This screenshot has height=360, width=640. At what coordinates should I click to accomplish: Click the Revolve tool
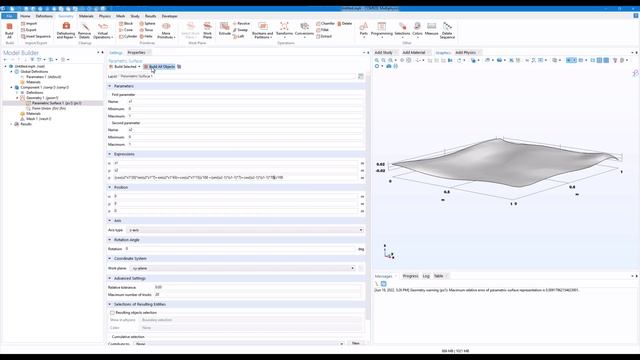(241, 24)
